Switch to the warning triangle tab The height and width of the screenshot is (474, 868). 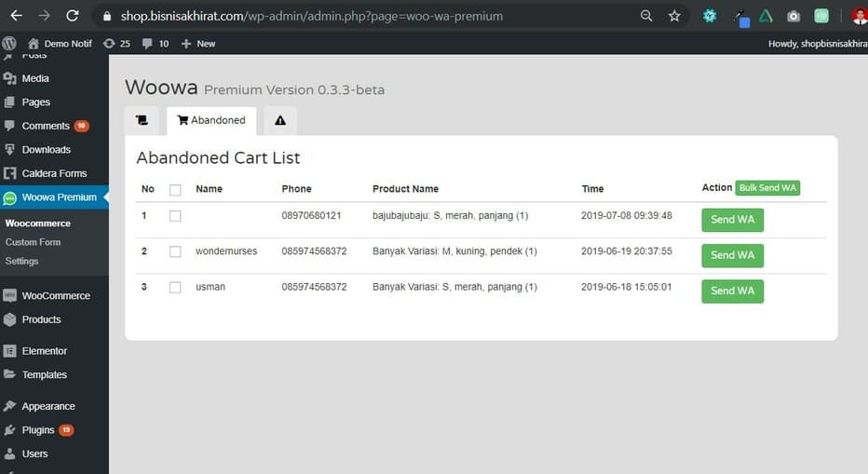[279, 120]
